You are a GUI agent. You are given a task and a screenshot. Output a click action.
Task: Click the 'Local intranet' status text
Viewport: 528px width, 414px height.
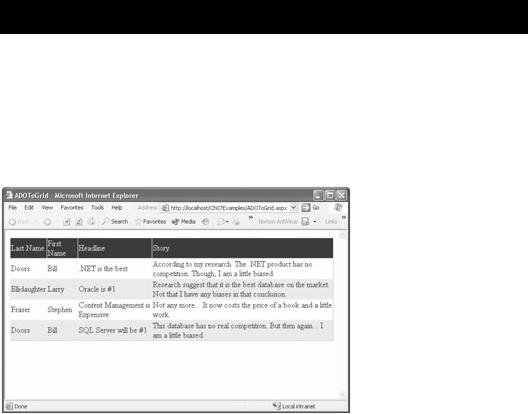tap(298, 406)
